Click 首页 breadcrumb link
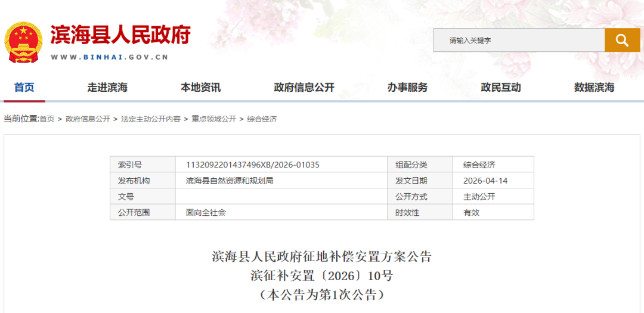This screenshot has height=313, width=644. [47, 119]
